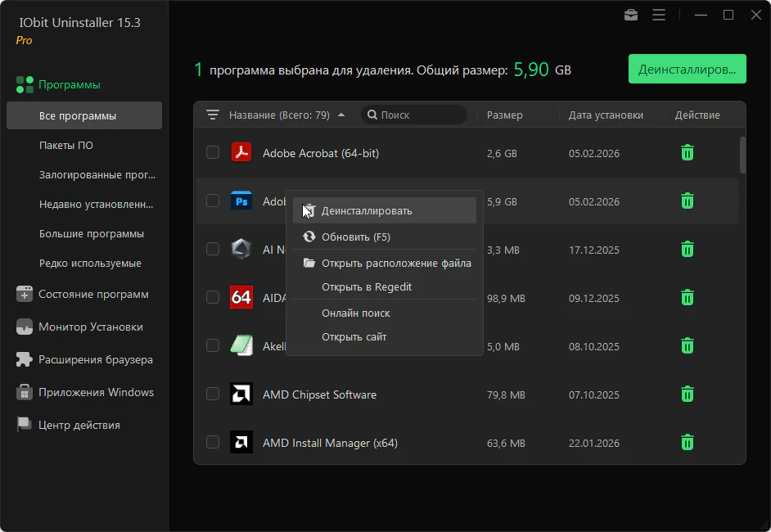
Task: Click trash icon for AMD Chipset Software
Action: (x=688, y=394)
